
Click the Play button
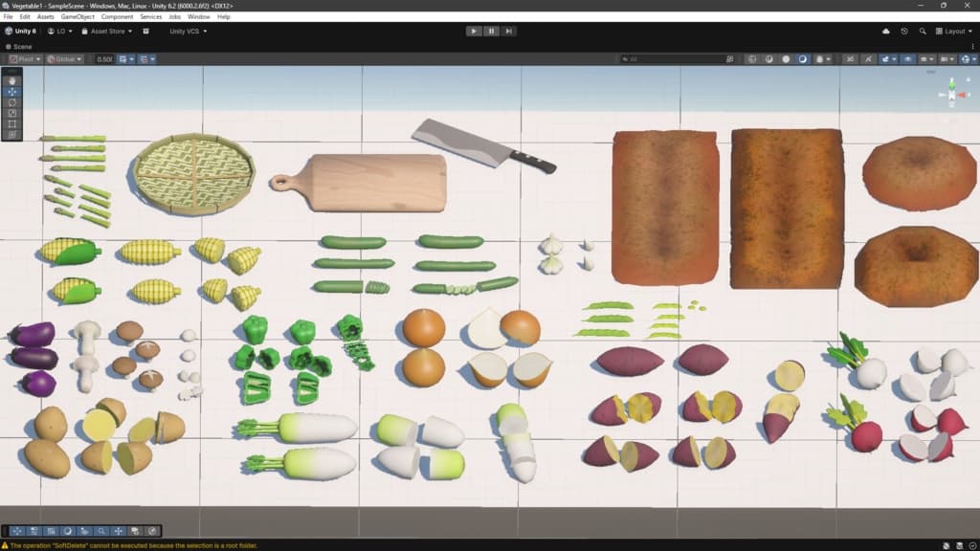pos(474,32)
